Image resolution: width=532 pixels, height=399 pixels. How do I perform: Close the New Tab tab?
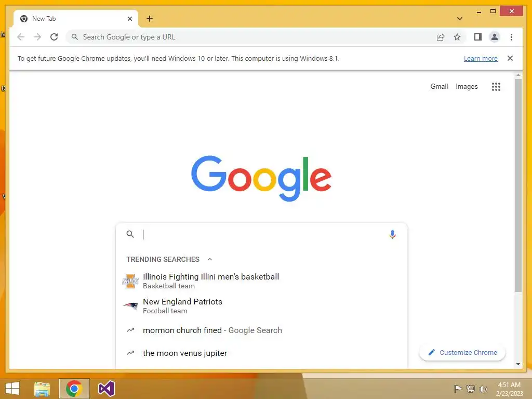(129, 19)
